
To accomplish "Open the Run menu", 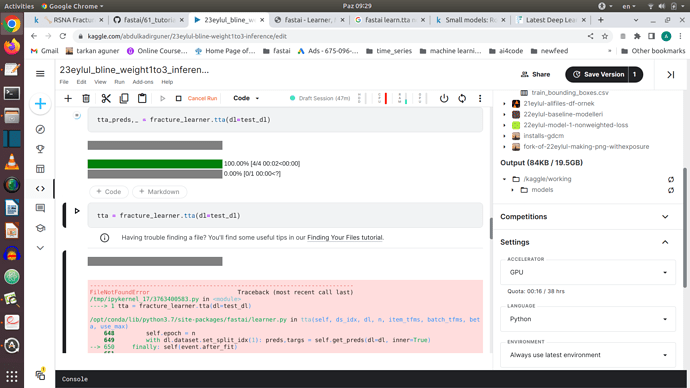I will click(x=120, y=82).
